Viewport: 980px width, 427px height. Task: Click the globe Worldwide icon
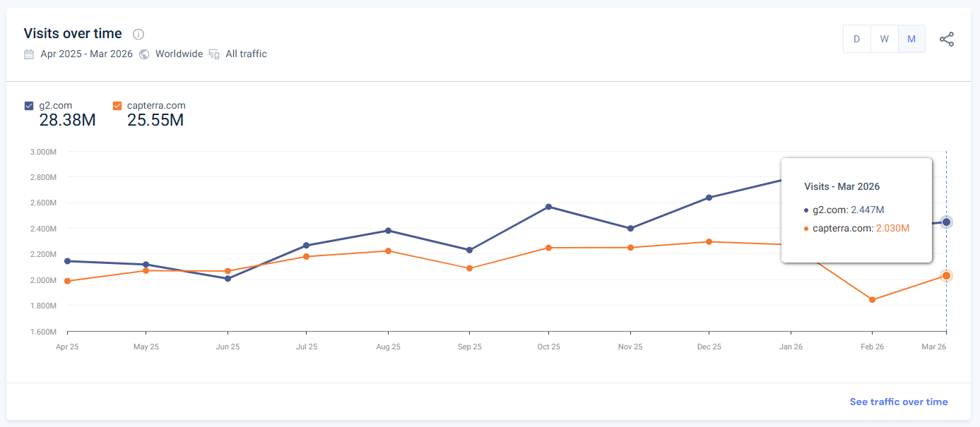(x=144, y=54)
